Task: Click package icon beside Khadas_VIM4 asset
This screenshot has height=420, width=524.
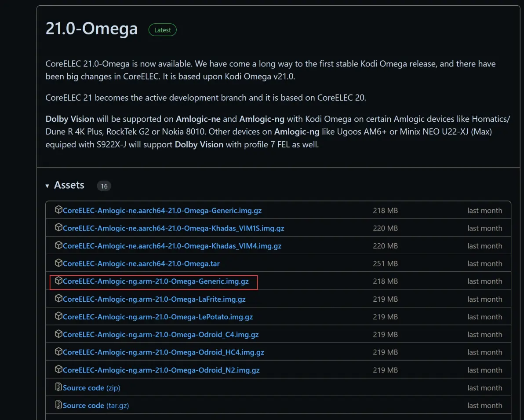Action: coord(58,245)
